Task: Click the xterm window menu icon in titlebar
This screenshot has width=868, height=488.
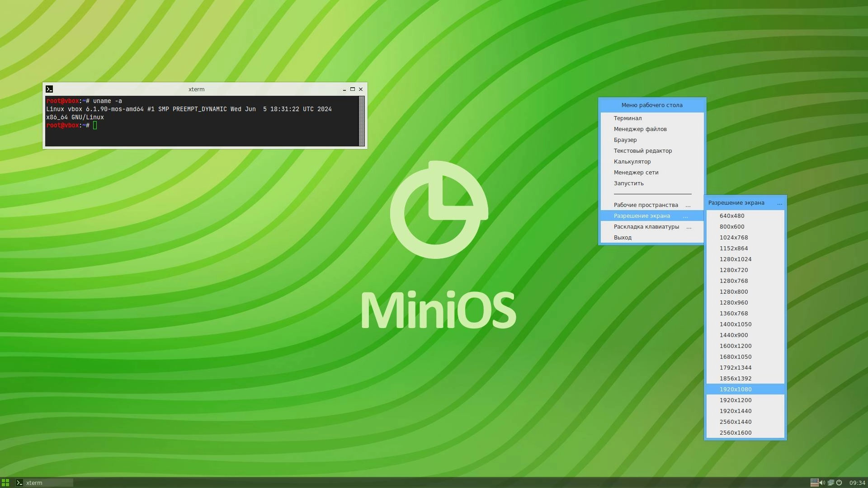Action: point(49,89)
